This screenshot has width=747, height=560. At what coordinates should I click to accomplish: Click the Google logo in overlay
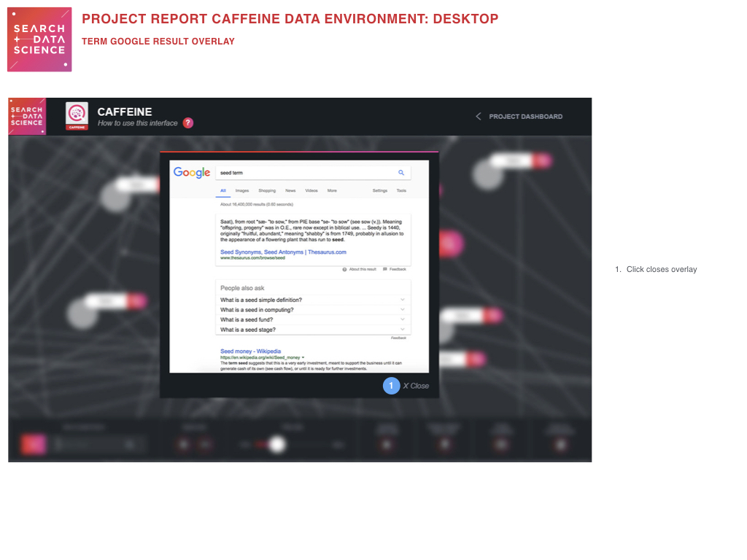click(192, 172)
